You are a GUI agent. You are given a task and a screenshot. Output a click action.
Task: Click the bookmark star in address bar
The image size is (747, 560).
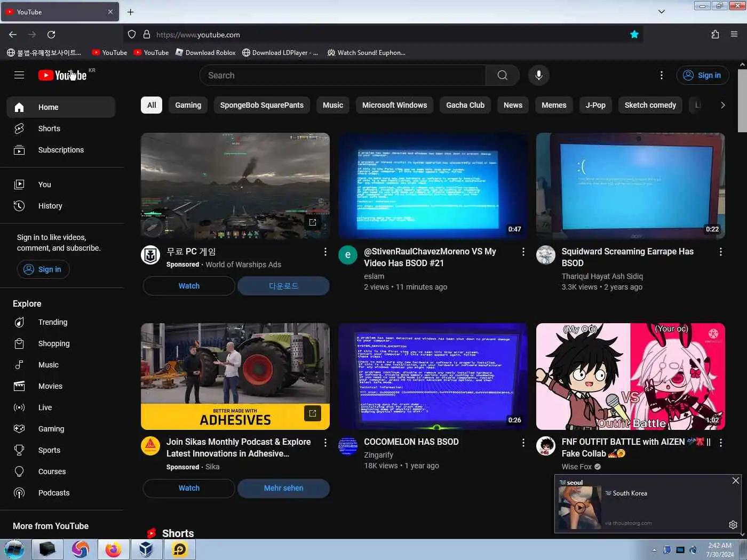point(634,35)
